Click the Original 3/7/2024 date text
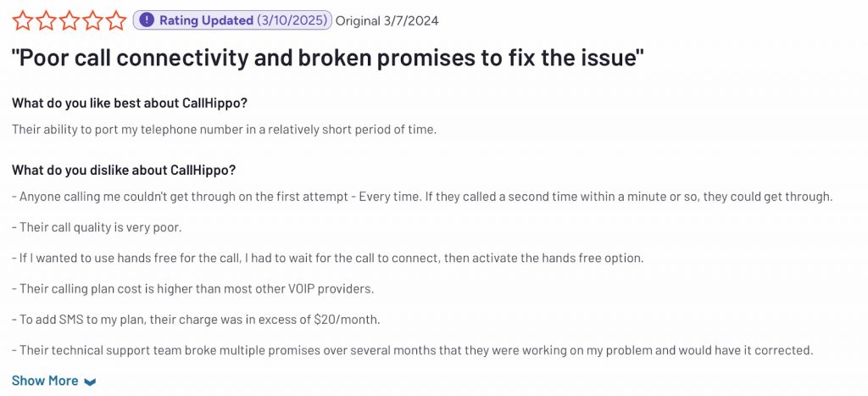868x396 pixels. tap(387, 20)
